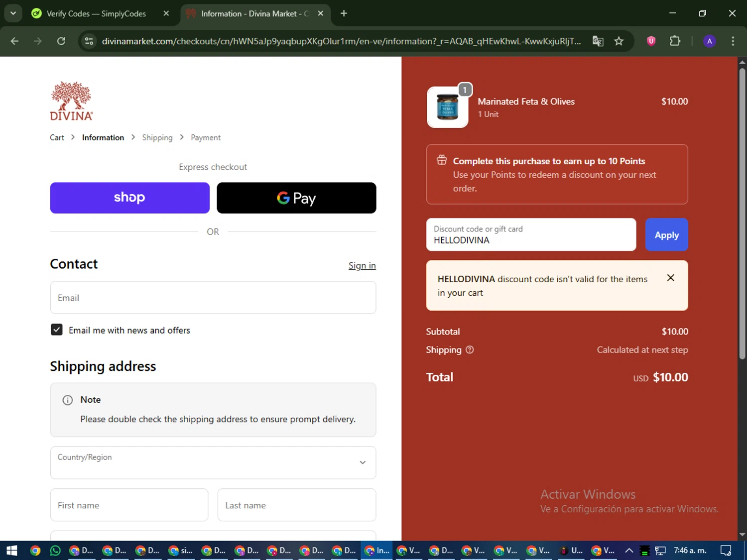Go back to previous page
Screen dimensions: 747x560
(x=14, y=41)
